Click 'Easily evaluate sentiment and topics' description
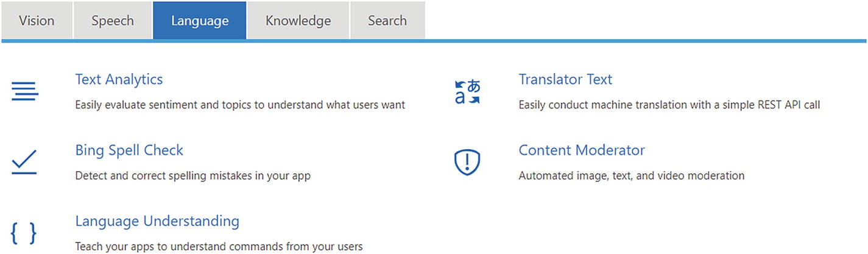 (x=240, y=105)
